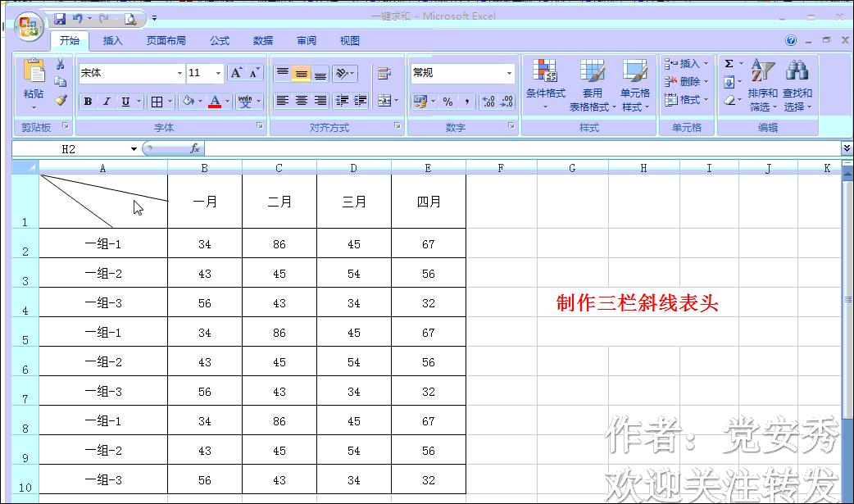Toggle underline formatting

point(126,102)
